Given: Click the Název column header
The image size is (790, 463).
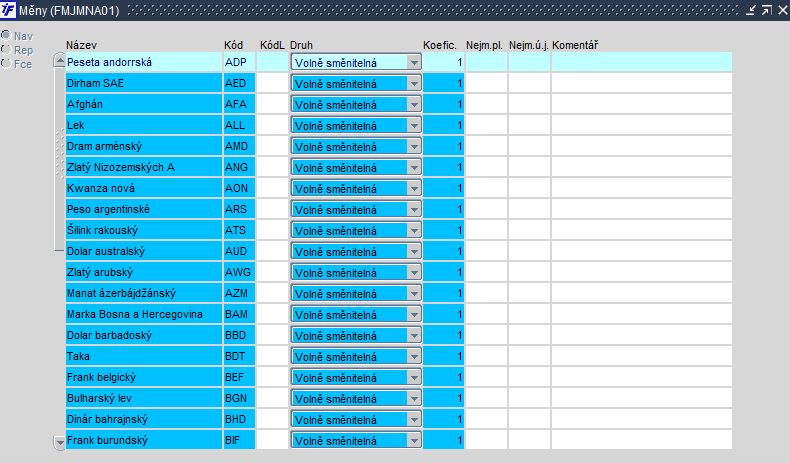Looking at the screenshot, I should 81,45.
